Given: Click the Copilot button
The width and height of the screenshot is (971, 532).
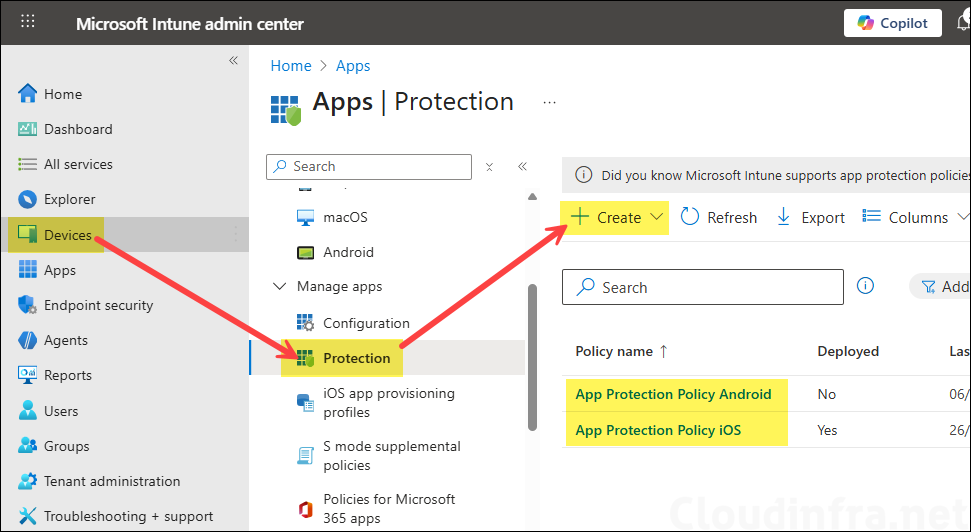Looking at the screenshot, I should click(x=892, y=23).
